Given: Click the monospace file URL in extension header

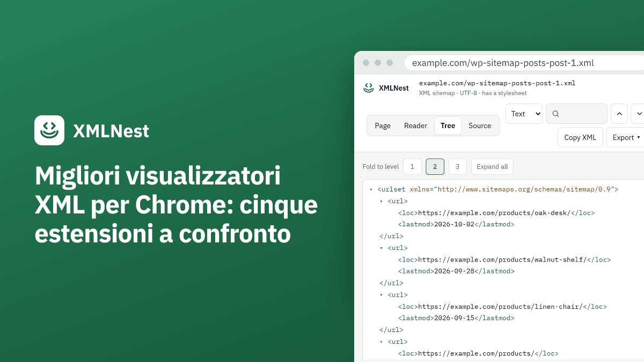Looking at the screenshot, I should [497, 83].
